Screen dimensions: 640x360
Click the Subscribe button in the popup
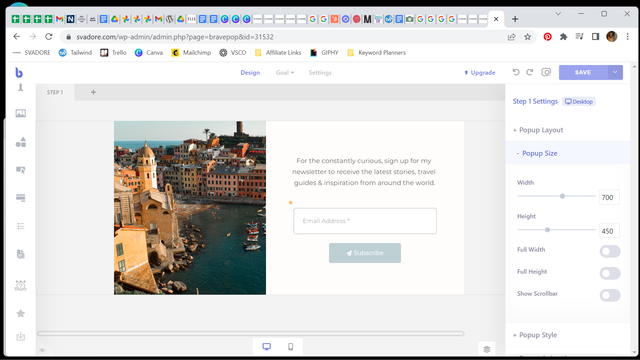click(365, 253)
